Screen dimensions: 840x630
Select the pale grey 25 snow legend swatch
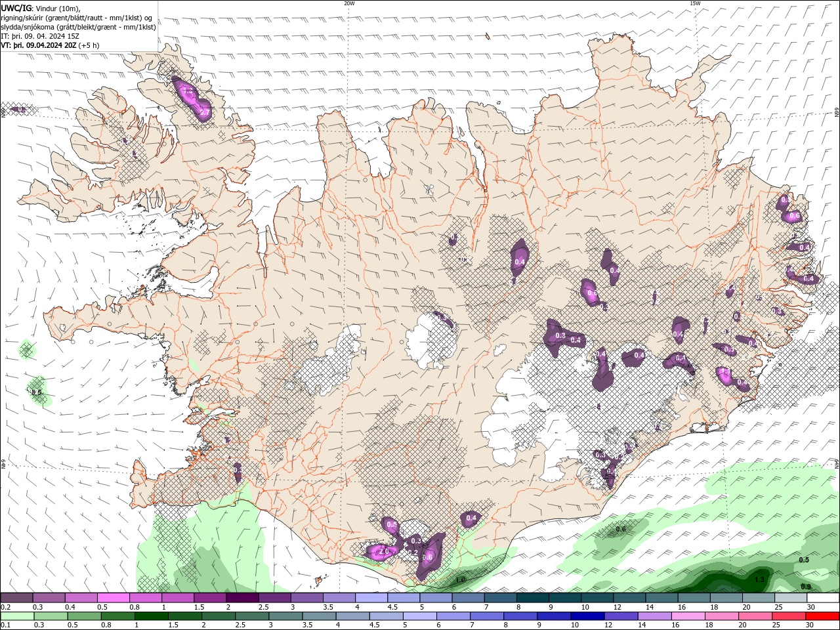(790, 598)
